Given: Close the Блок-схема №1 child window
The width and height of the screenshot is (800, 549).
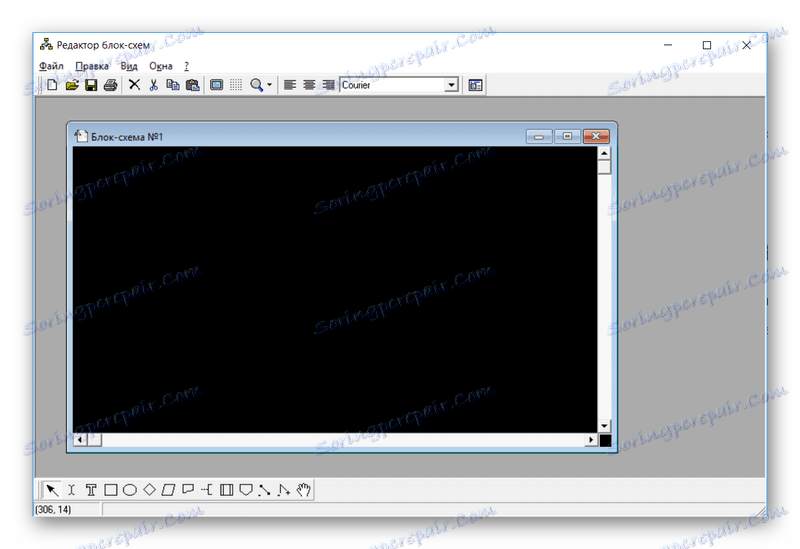Looking at the screenshot, I should point(595,136).
